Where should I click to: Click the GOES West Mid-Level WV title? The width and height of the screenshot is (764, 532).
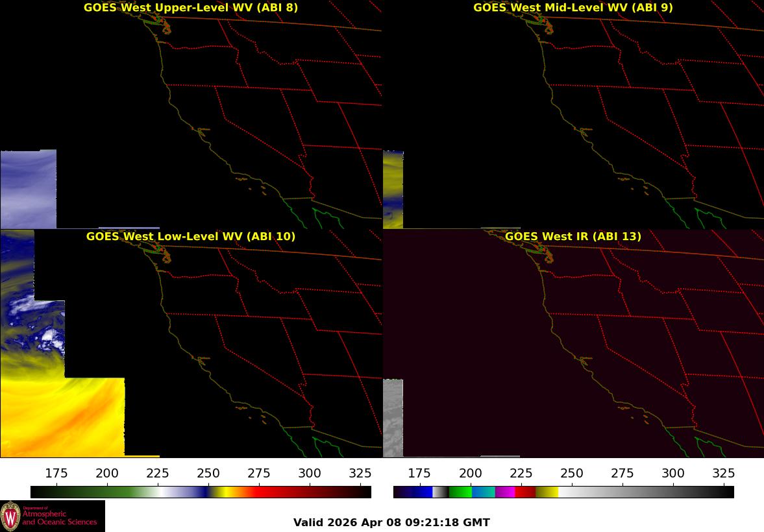click(x=573, y=7)
